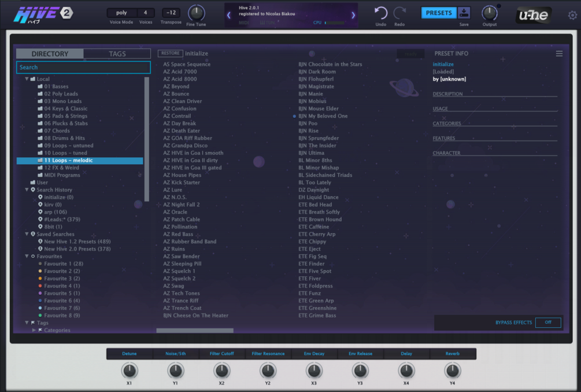581x392 pixels.
Task: Load the AZ Trance Riff preset
Action: tap(181, 301)
